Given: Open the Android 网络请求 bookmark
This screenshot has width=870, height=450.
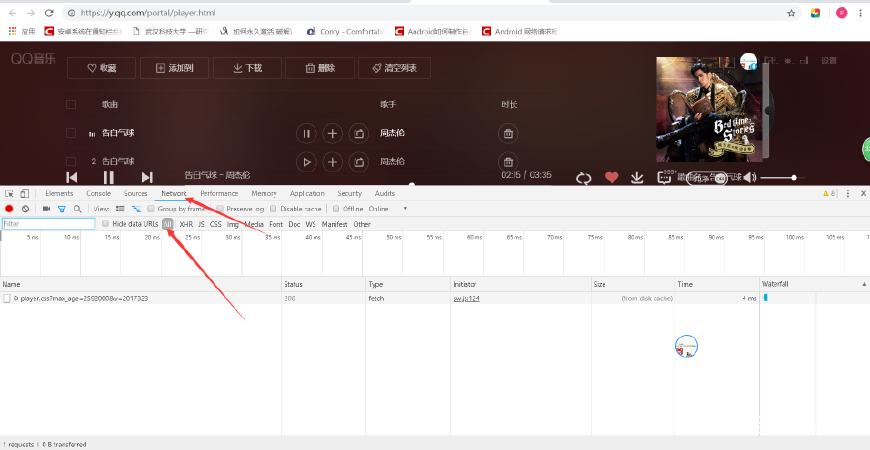Looking at the screenshot, I should coord(520,32).
